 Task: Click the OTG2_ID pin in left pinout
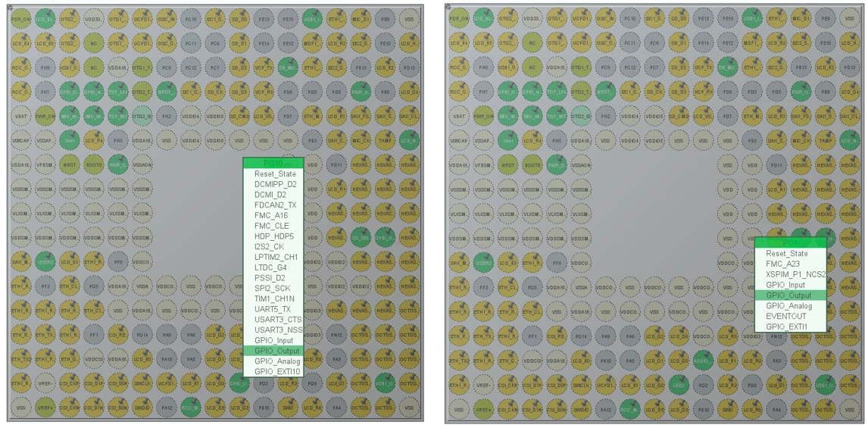(142, 116)
